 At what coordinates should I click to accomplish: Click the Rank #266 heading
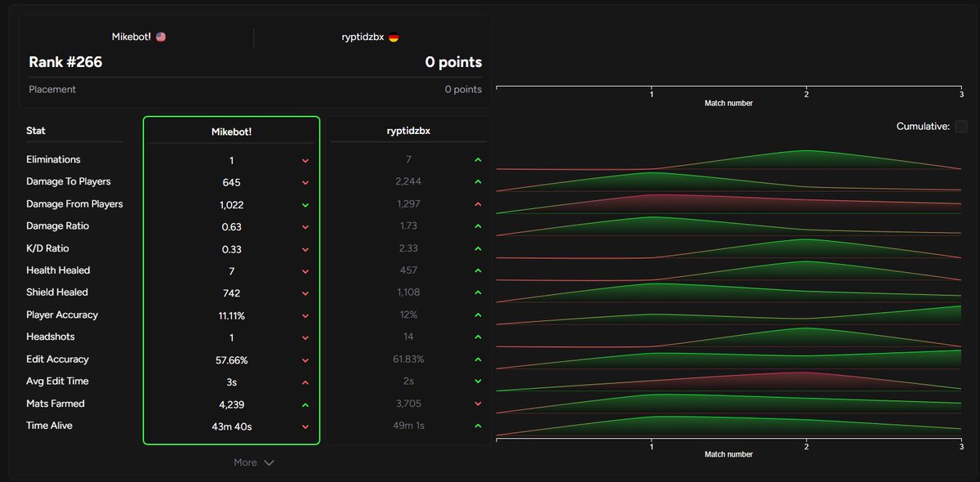[x=65, y=62]
